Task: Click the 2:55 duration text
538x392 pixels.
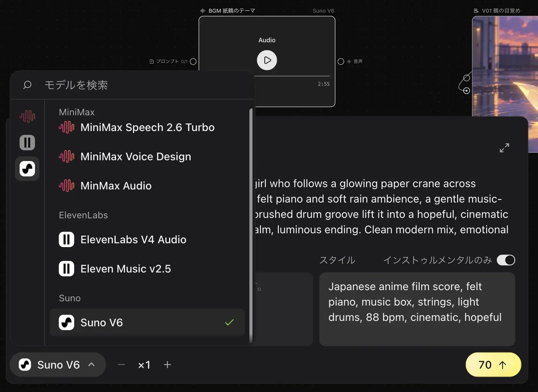Action: 324,84
